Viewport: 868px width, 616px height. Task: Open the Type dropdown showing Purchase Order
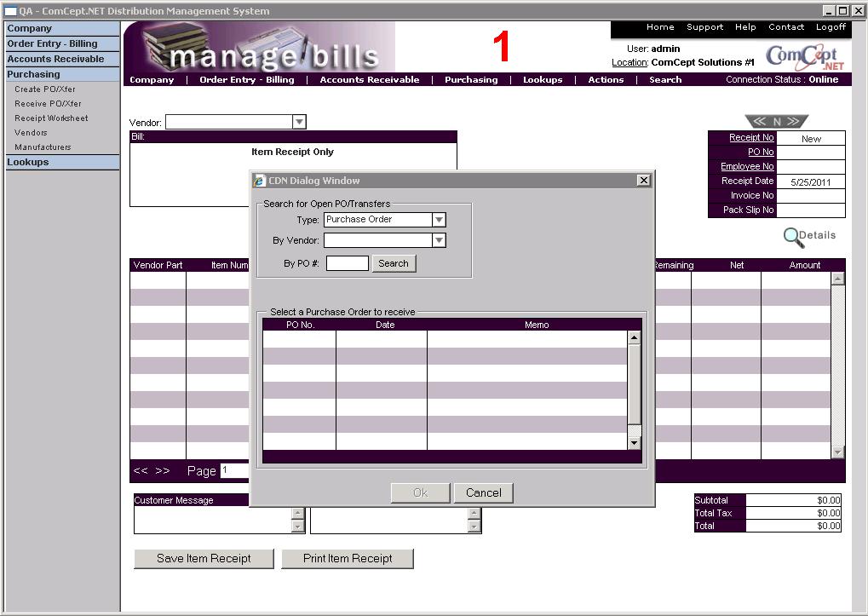tap(439, 220)
